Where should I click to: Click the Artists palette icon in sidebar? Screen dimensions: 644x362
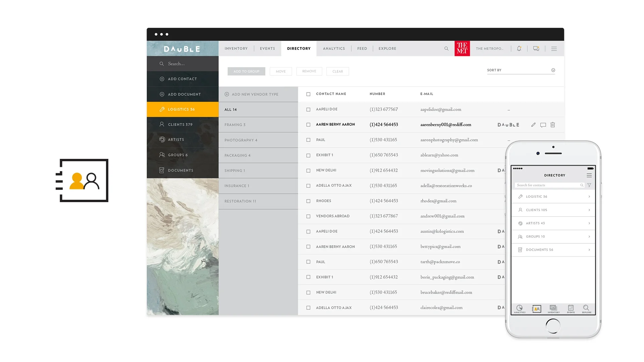click(162, 139)
